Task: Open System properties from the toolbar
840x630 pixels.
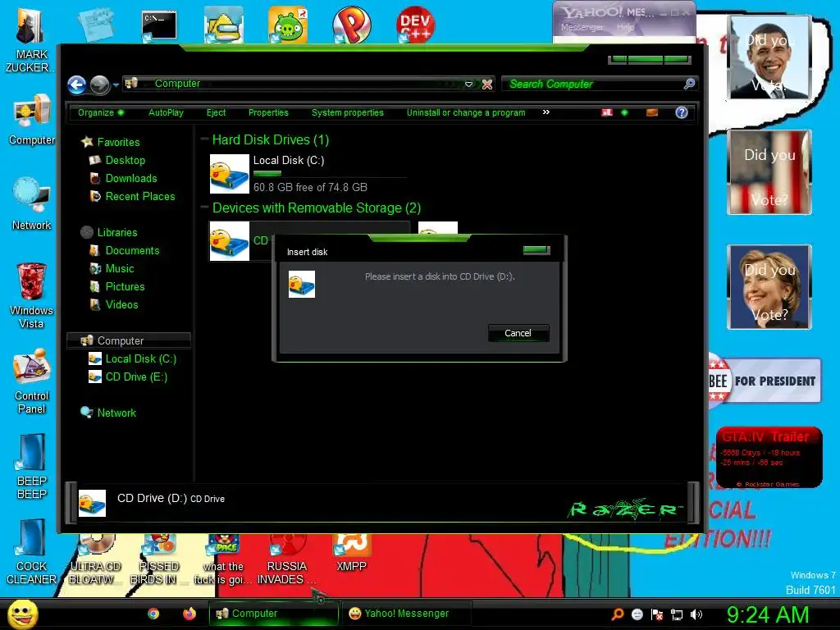Action: pyautogui.click(x=348, y=112)
